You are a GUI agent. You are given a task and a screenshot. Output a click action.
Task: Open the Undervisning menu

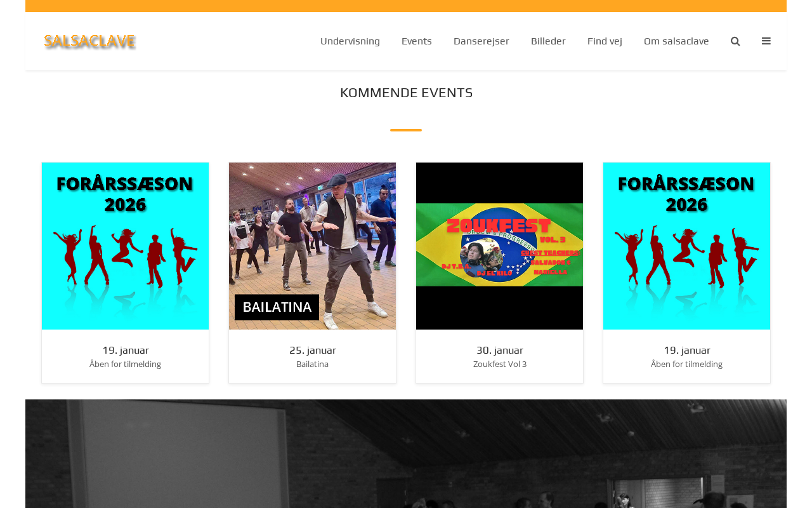pyautogui.click(x=350, y=41)
